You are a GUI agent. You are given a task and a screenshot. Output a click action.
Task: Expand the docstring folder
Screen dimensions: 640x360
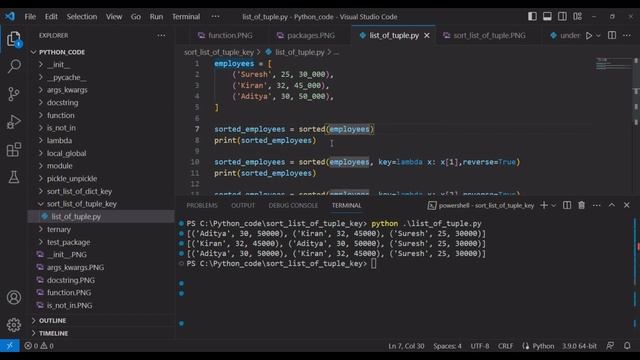click(101, 102)
